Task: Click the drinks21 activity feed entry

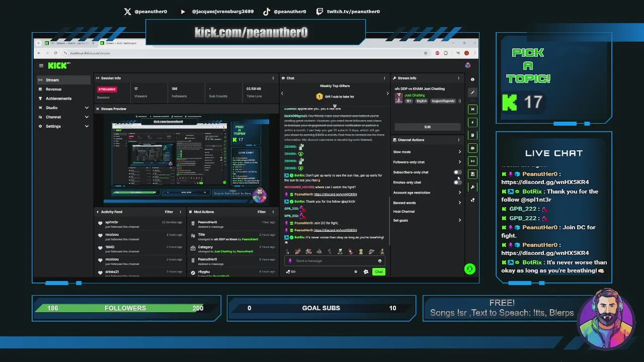Action: 140,272
